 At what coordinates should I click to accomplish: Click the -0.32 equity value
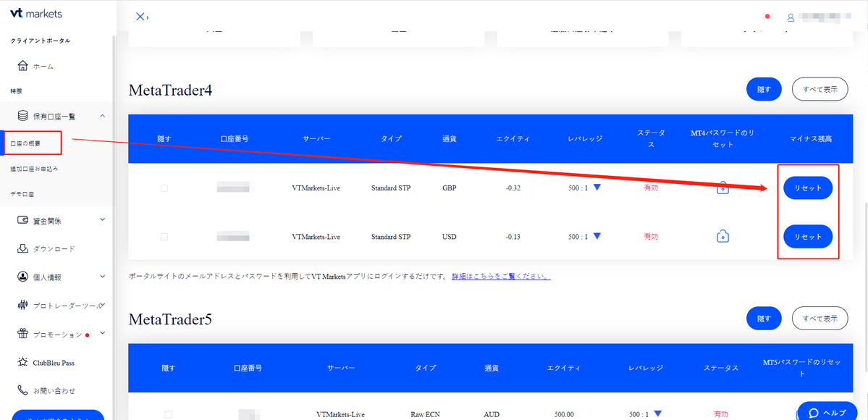click(x=513, y=188)
